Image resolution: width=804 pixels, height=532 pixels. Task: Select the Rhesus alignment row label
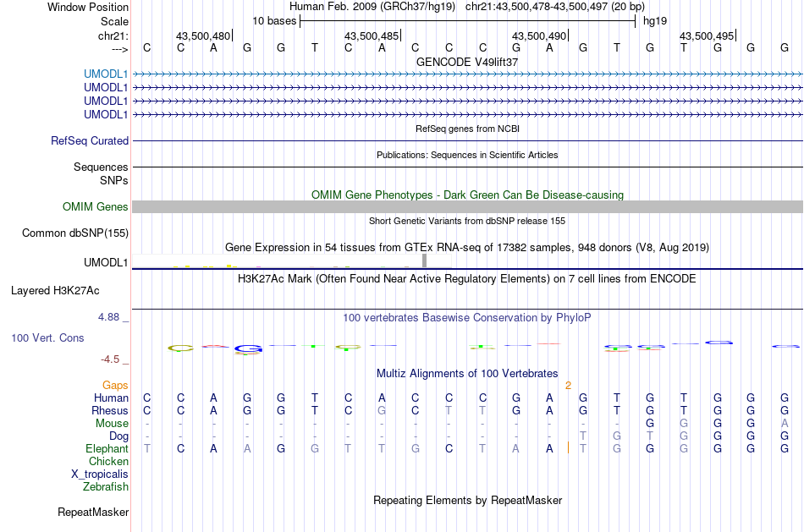(x=110, y=411)
